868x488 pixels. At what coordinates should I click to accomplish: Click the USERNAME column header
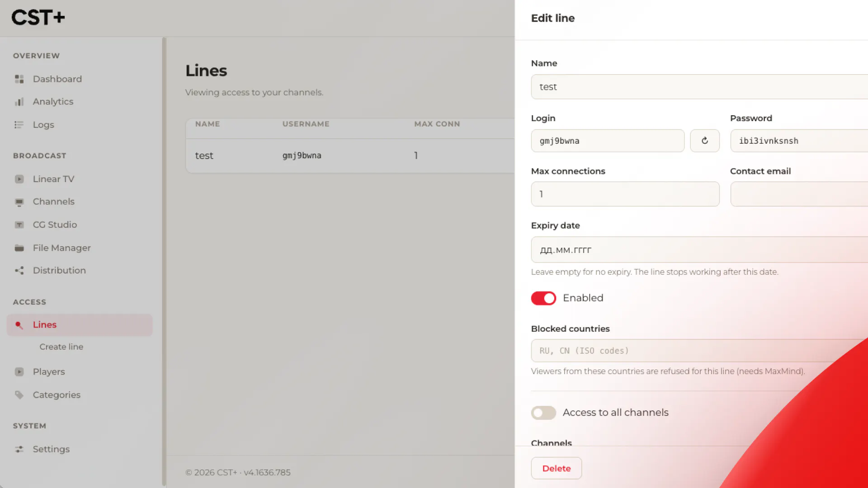306,124
